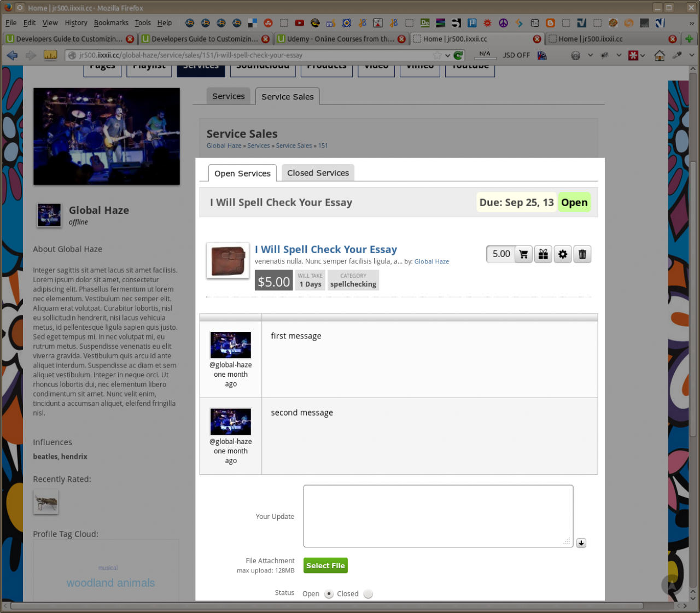Select the Open Services tab
Screen dimensions: 700x613
pos(242,173)
